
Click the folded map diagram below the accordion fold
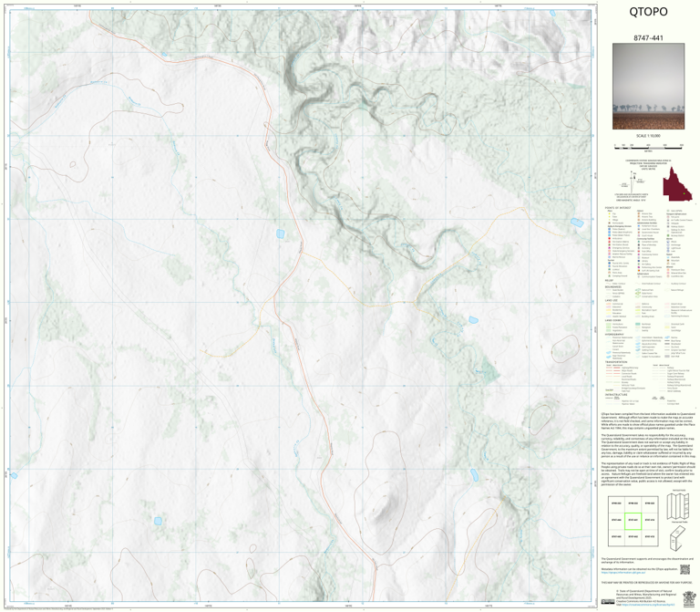pos(678,537)
